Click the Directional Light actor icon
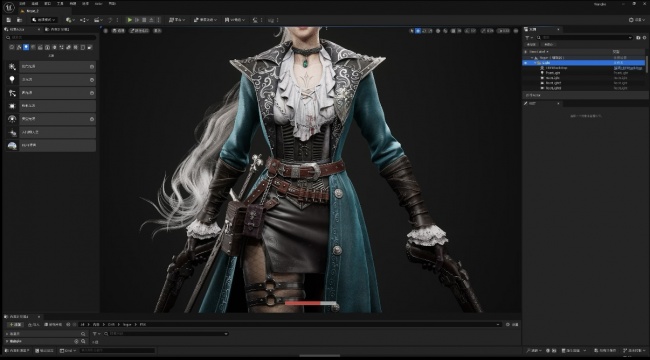 click(12, 67)
